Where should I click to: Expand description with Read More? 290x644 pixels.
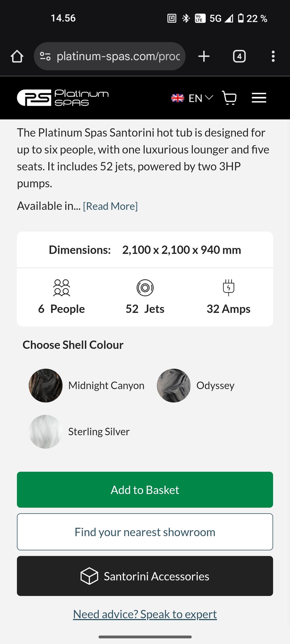(110, 206)
